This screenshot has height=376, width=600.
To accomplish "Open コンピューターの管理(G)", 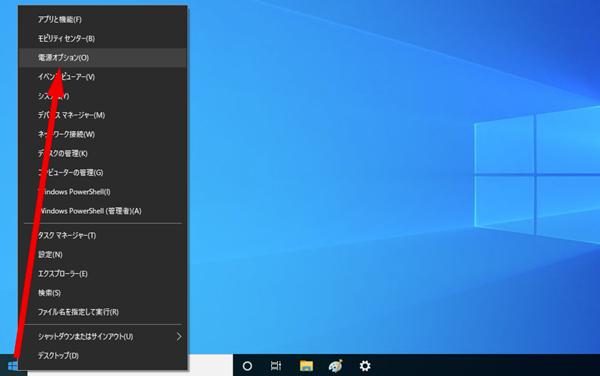I will pos(103,173).
